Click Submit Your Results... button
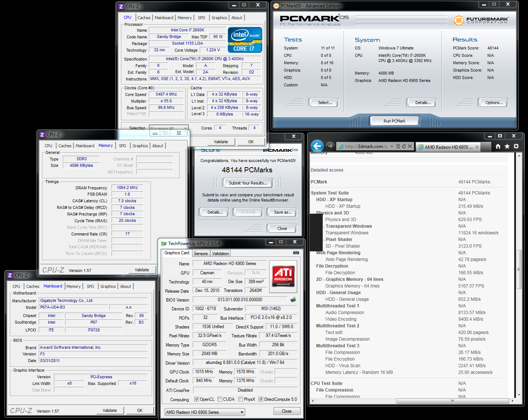 tap(248, 183)
